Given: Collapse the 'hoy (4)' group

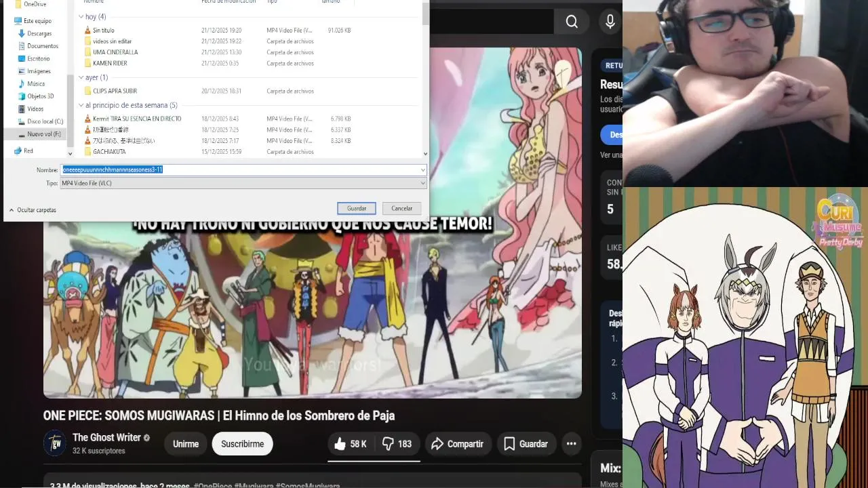Looking at the screenshot, I should (x=81, y=16).
